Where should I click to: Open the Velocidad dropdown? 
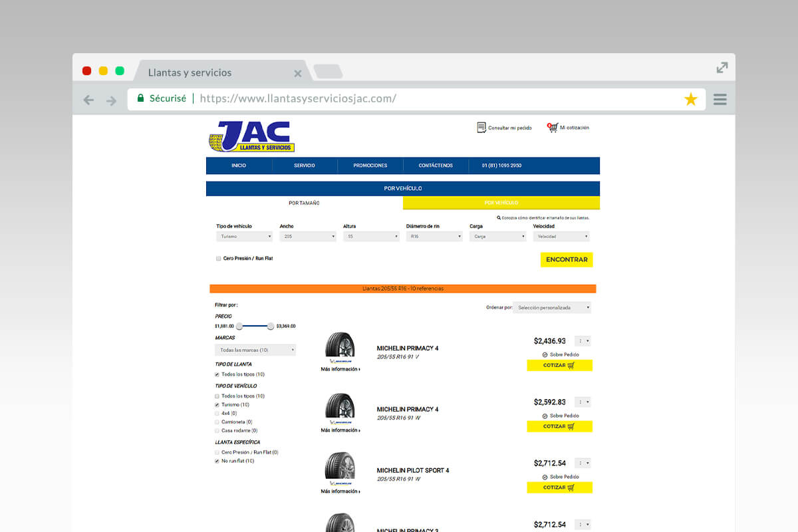tap(561, 236)
